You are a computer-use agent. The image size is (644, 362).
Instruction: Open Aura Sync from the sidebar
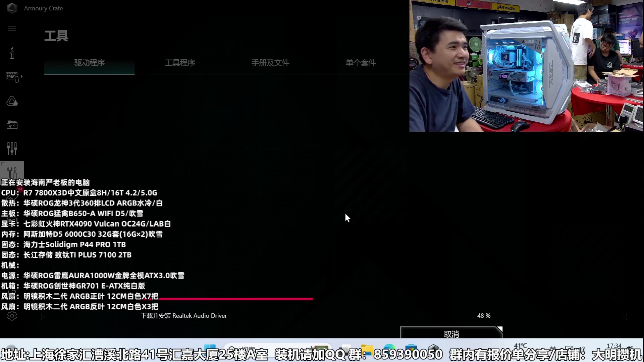coord(12,101)
